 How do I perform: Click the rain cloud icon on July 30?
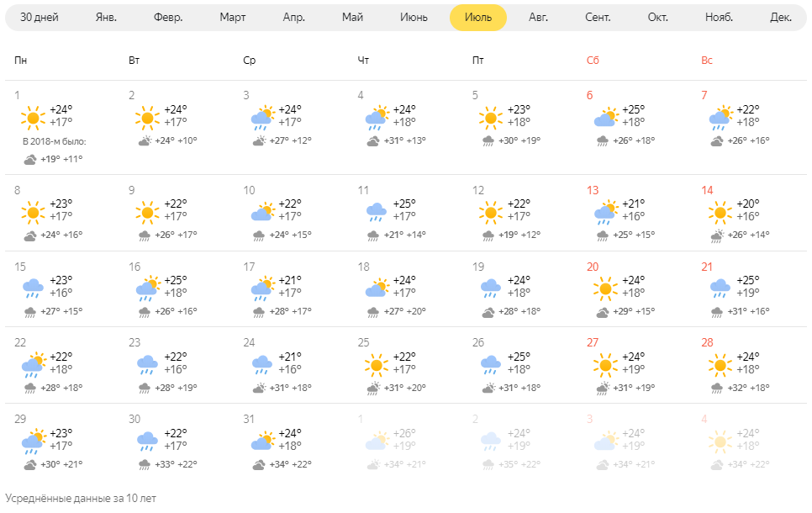click(x=148, y=441)
